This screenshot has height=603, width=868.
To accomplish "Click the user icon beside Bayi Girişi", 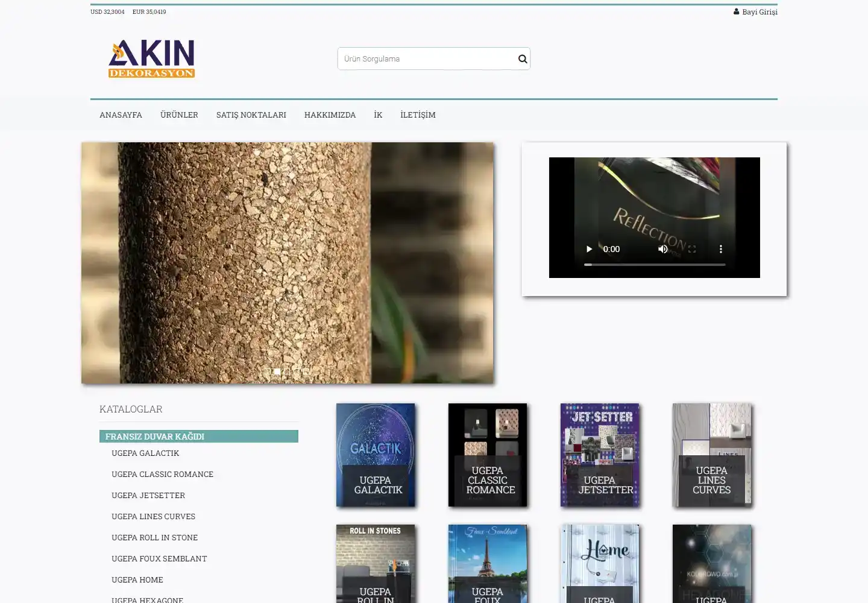I will pyautogui.click(x=736, y=11).
